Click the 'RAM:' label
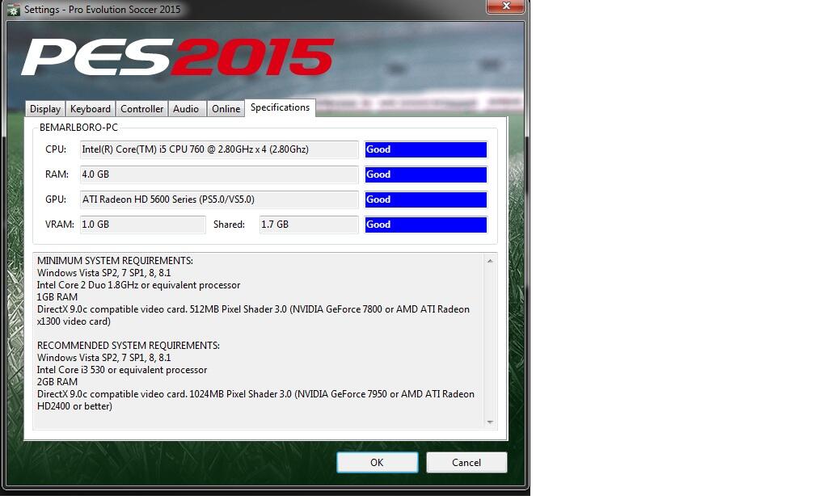Screen dimensions: 823x504 click(57, 174)
